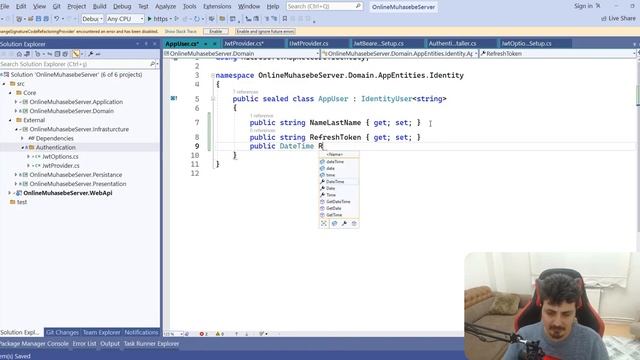640x360 pixels.
Task: Click the bookmark icon in the main toolbar
Action: click(x=285, y=19)
